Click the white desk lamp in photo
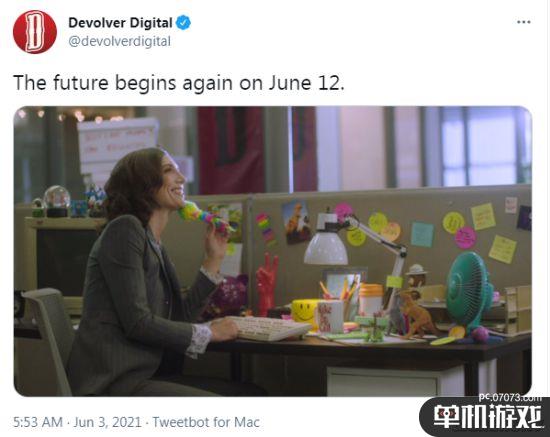 coord(354,244)
